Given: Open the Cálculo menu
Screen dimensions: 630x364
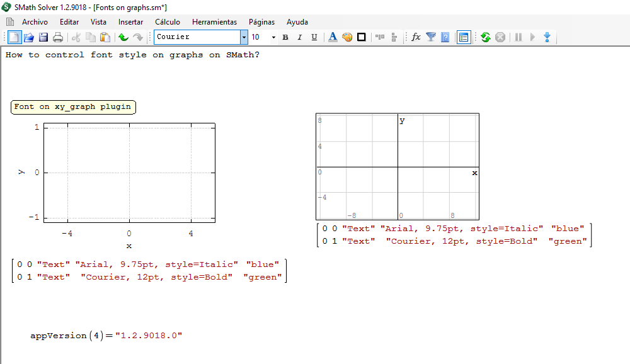Looking at the screenshot, I should point(167,21).
